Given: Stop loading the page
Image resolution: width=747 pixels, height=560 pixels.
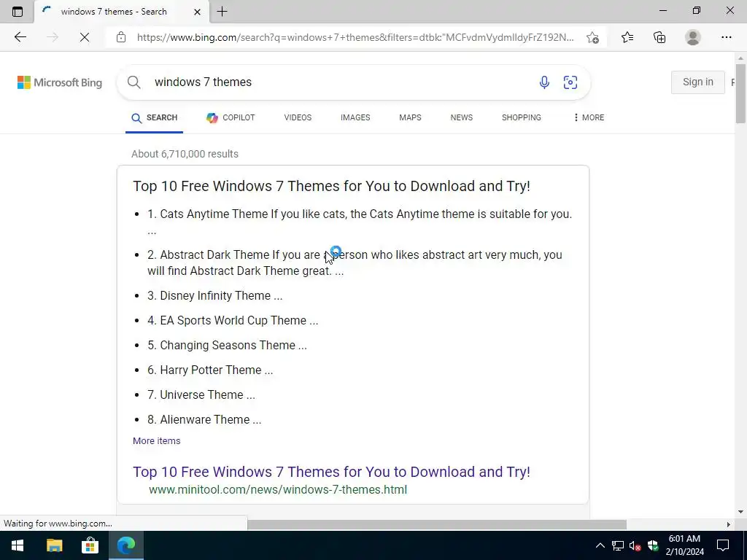Looking at the screenshot, I should [x=85, y=37].
